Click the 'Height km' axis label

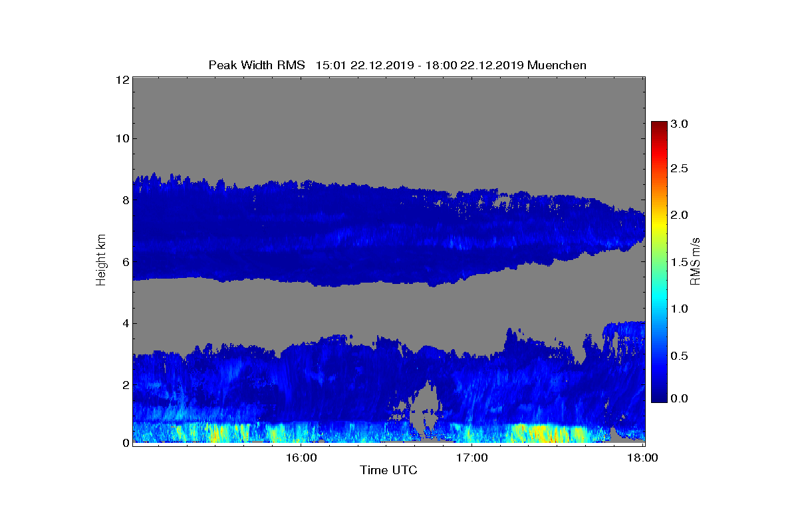coord(101,260)
